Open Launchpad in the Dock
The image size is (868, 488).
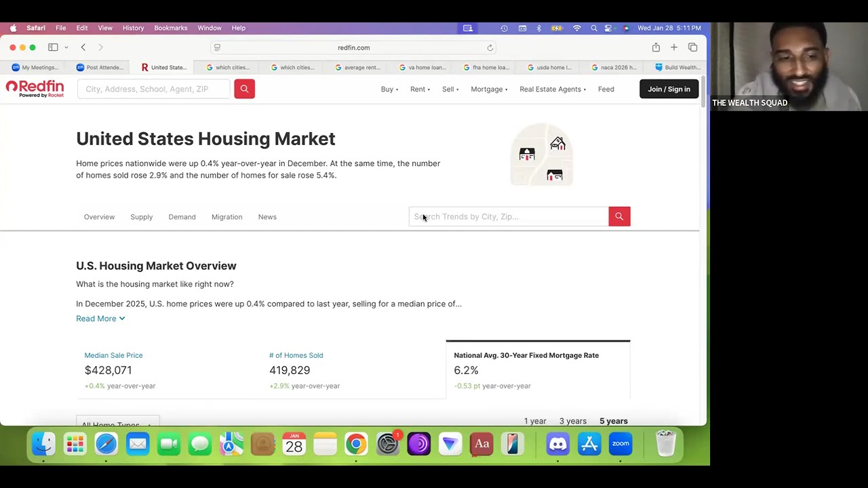75,445
